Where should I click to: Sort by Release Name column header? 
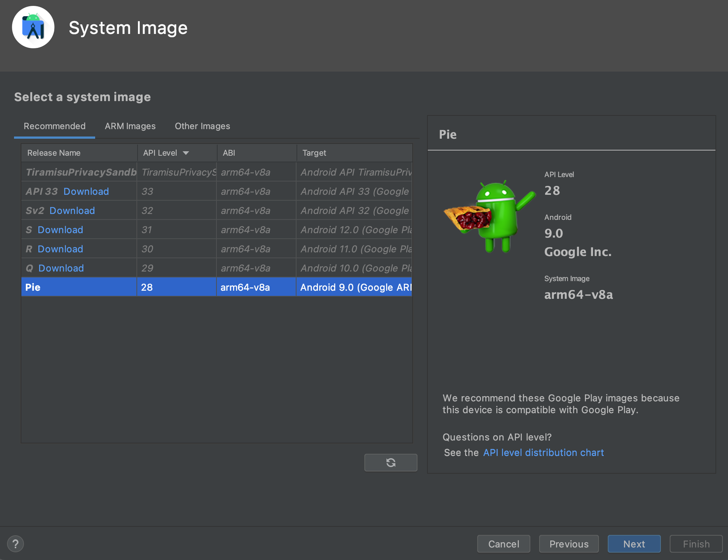coord(79,153)
